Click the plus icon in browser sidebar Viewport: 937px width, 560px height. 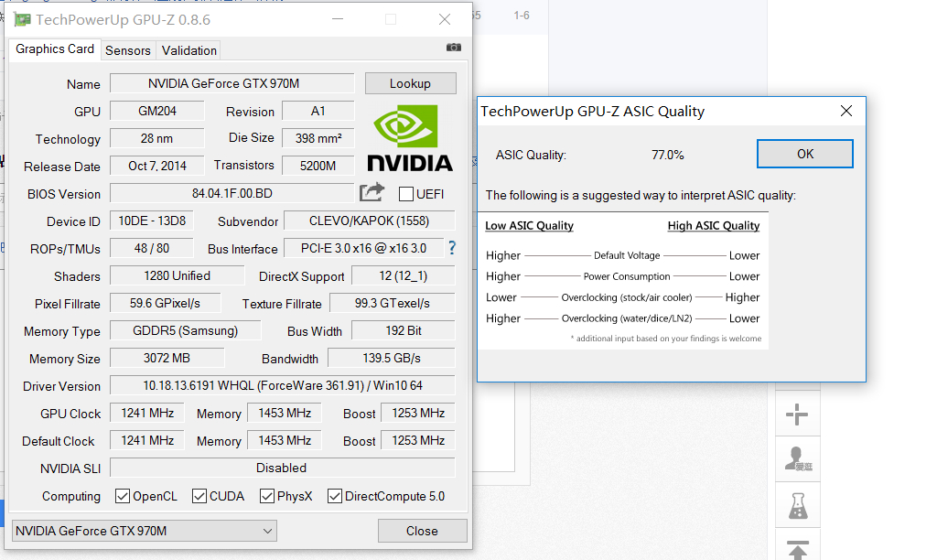coord(797,415)
